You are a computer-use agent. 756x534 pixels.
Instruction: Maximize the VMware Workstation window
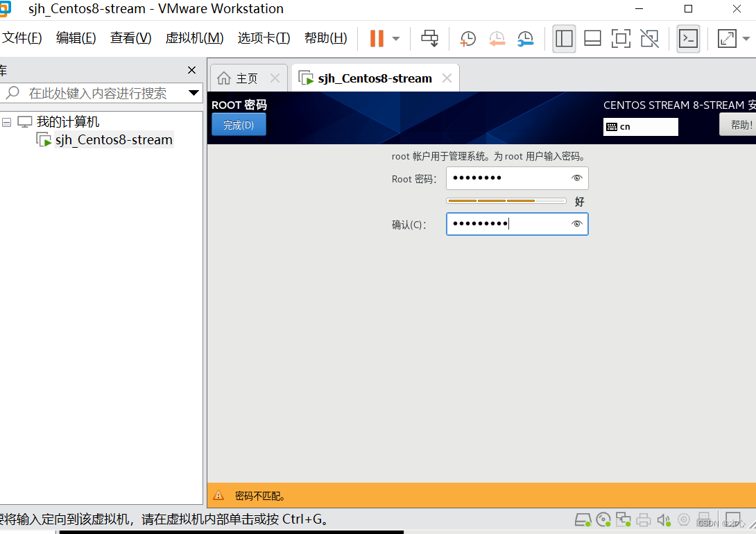(x=688, y=9)
